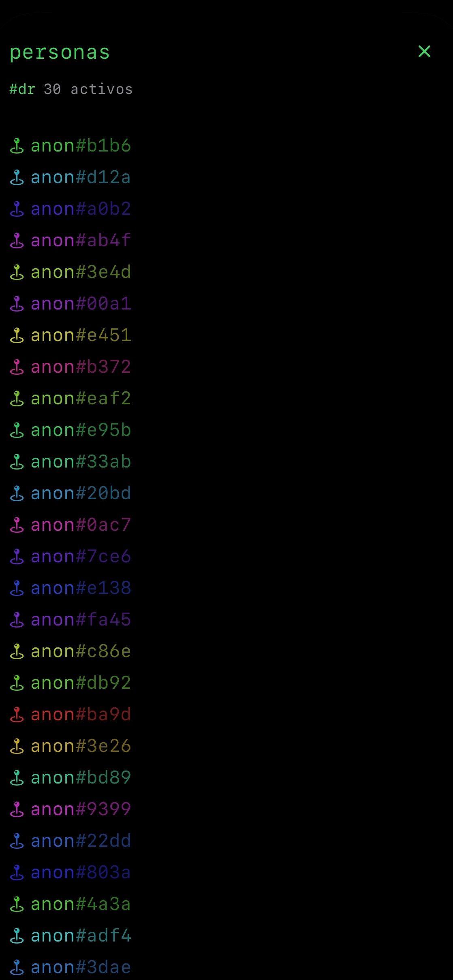This screenshot has height=980, width=453.
Task: Select user anon#9399
Action: coord(81,809)
